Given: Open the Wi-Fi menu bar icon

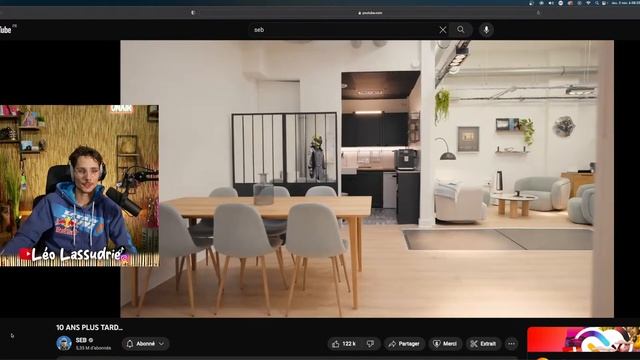Looking at the screenshot, I should (588, 3).
